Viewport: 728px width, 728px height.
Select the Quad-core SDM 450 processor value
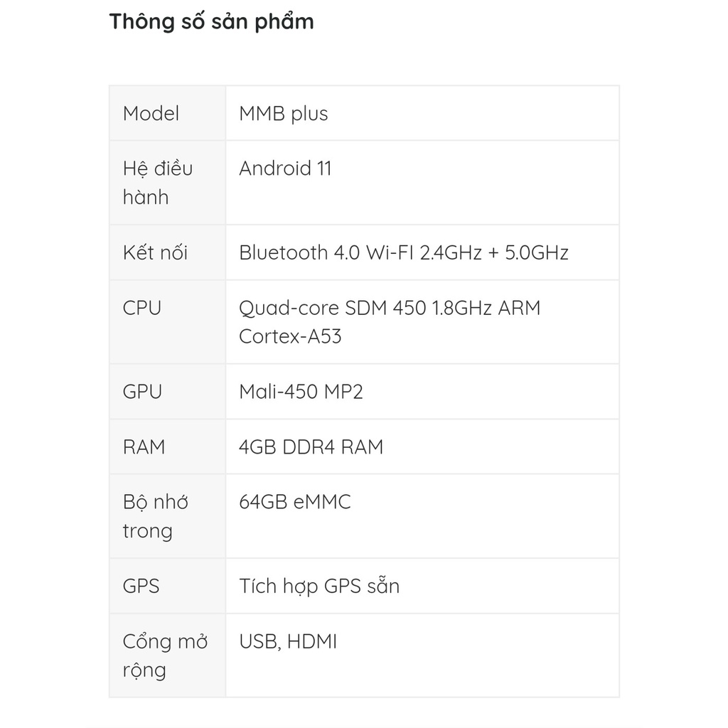click(390, 308)
